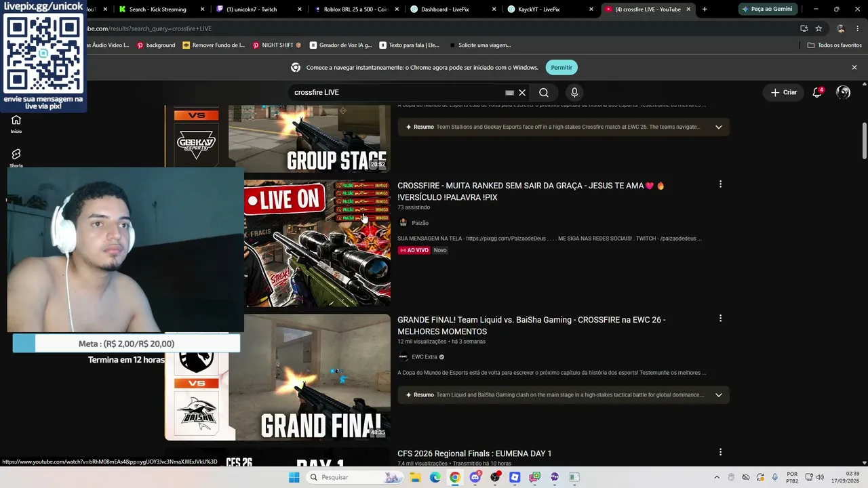Click the page vertical scrollbar thumb
The height and width of the screenshot is (488, 868).
pyautogui.click(x=864, y=141)
